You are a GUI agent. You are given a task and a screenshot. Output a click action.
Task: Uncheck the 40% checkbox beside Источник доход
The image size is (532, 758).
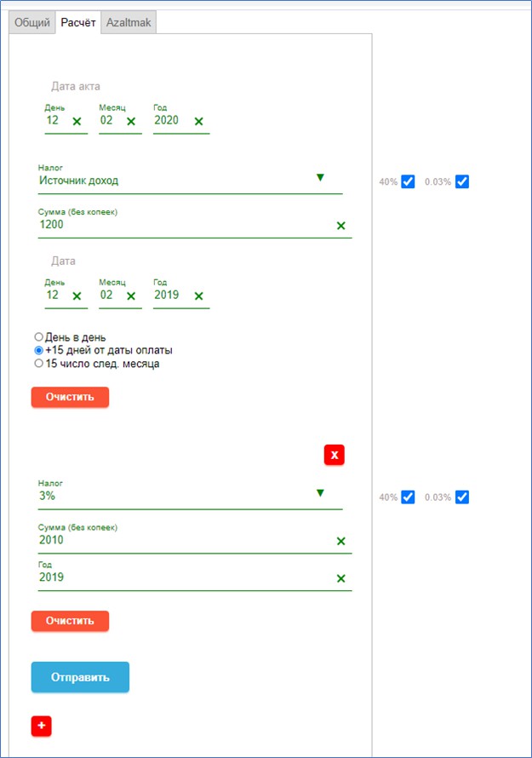pyautogui.click(x=408, y=181)
